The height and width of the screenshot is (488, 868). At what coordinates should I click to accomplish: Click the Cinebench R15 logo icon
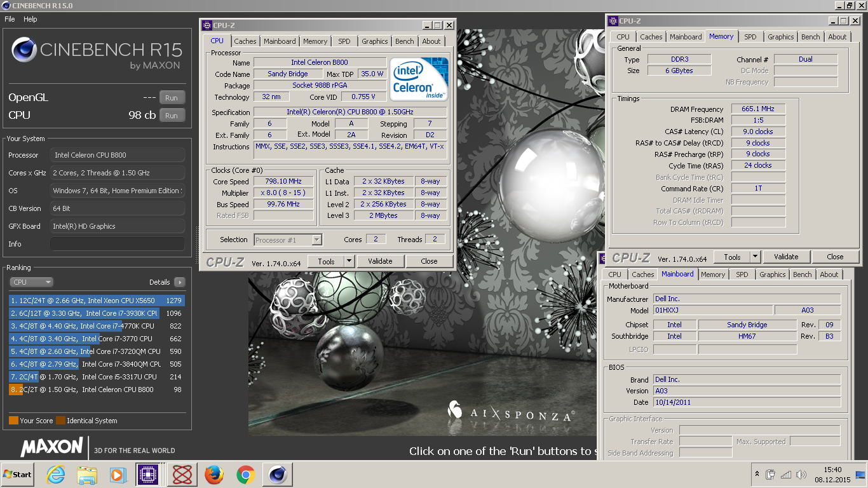point(24,50)
